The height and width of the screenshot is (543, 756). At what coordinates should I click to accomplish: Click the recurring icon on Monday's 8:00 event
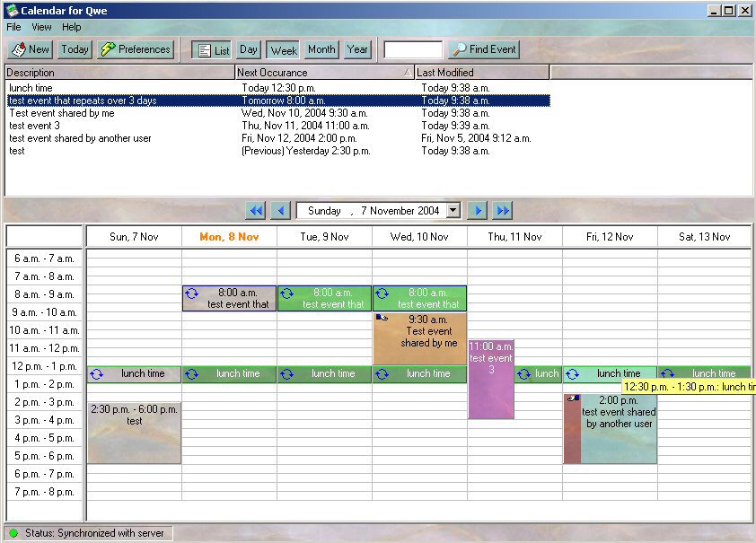click(191, 293)
